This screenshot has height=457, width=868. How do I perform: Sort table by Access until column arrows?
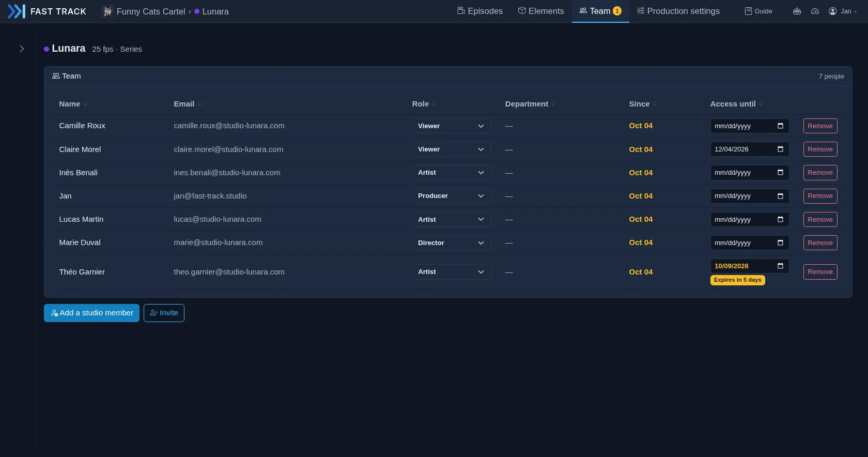[761, 104]
